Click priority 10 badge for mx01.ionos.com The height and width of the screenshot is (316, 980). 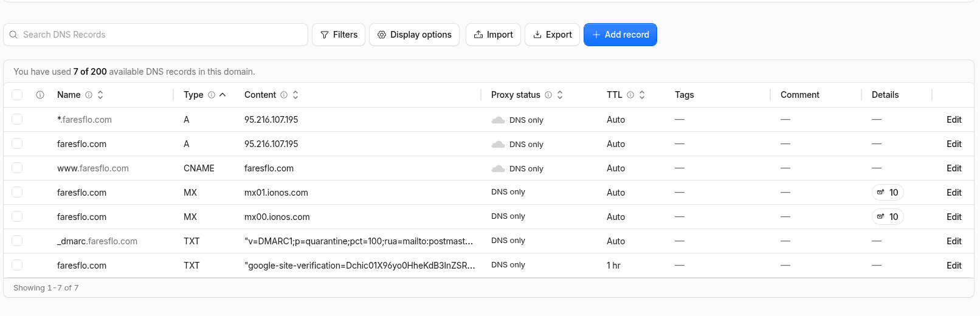coord(888,193)
